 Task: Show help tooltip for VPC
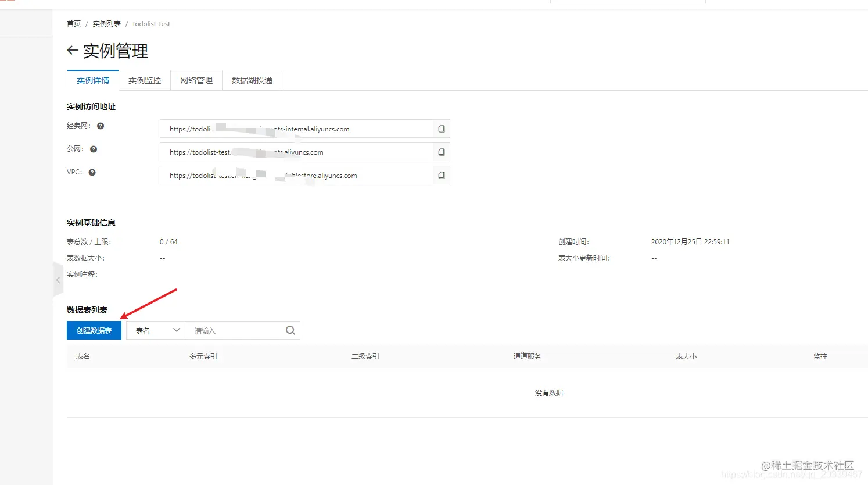[x=92, y=172]
